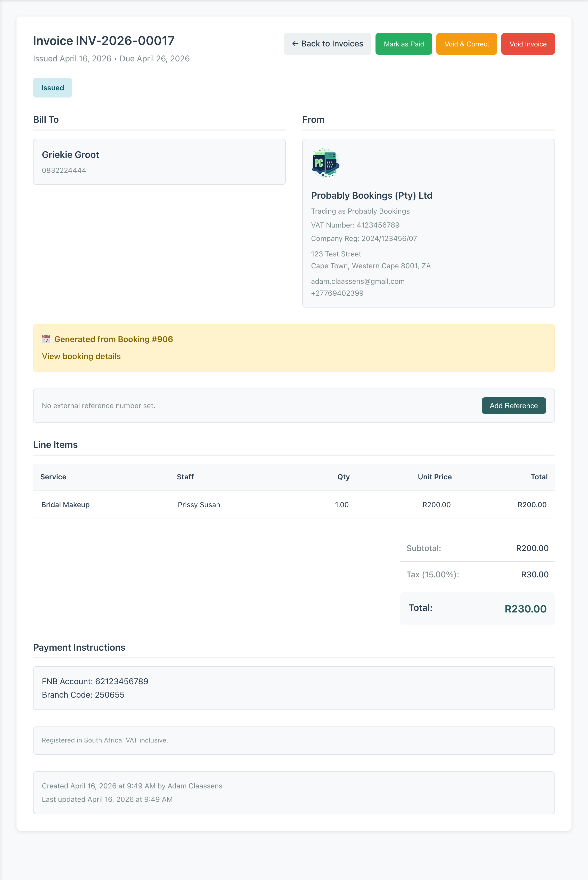Viewport: 588px width, 880px height.
Task: Click the Staff column header
Action: coord(185,477)
